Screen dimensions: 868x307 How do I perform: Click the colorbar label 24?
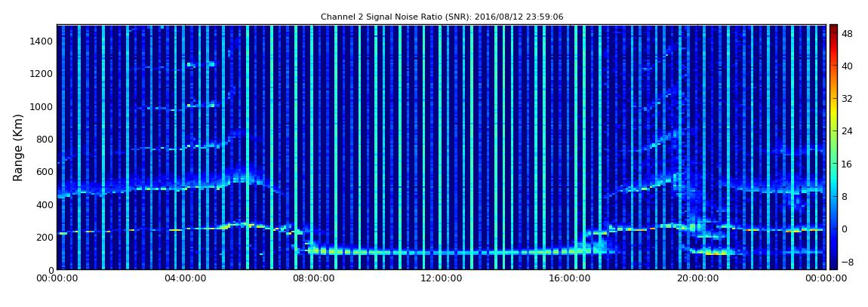coord(847,131)
